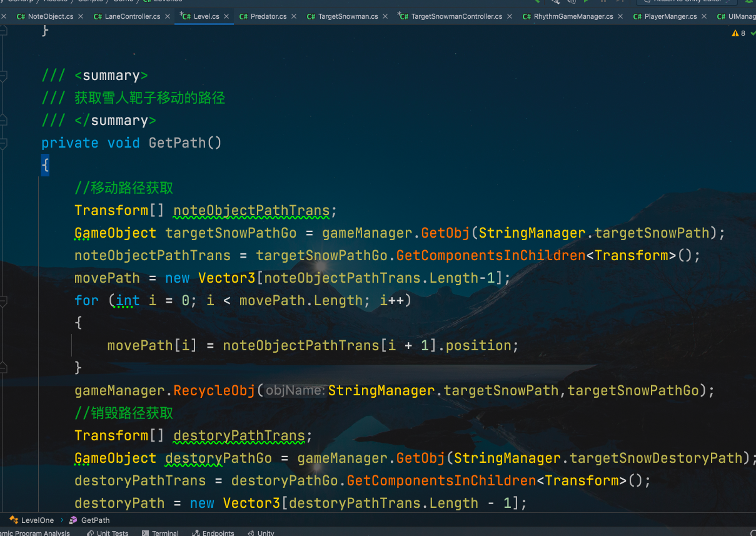The height and width of the screenshot is (536, 756).
Task: Go to the TargetSnowmanController.cs tab
Action: tap(456, 16)
